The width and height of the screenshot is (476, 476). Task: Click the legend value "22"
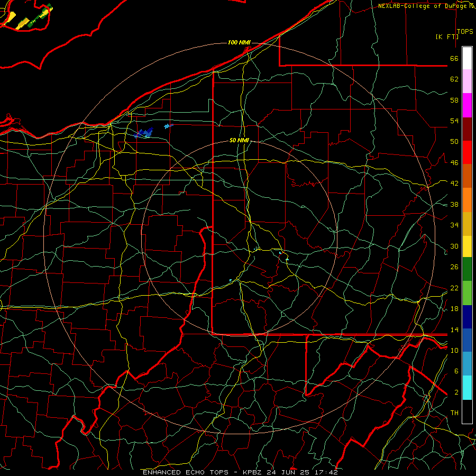[x=454, y=288]
